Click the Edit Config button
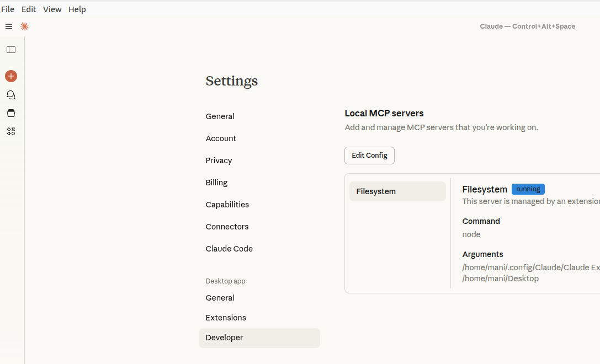The width and height of the screenshot is (600, 364). [x=369, y=156]
